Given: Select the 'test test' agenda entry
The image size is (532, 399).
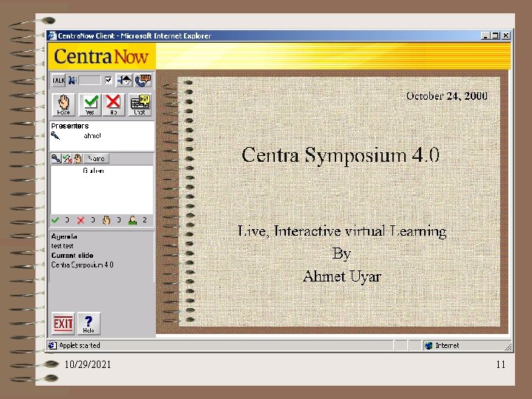Looking at the screenshot, I should pos(62,245).
